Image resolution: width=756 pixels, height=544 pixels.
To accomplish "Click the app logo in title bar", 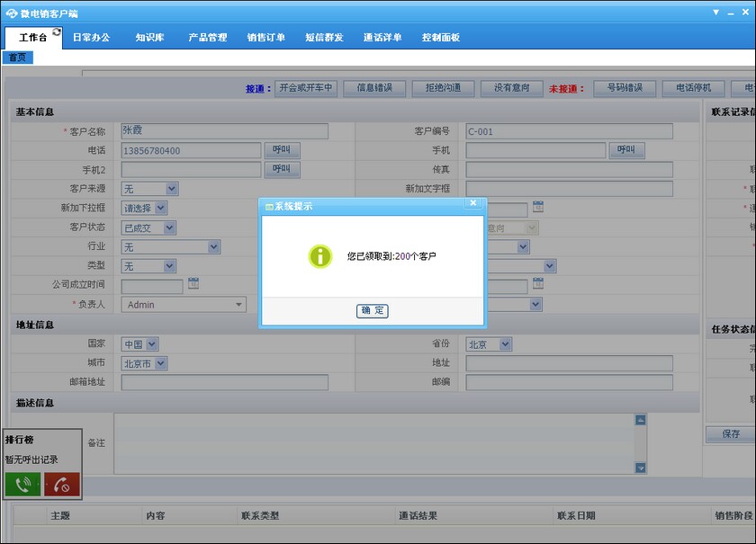I will coord(12,12).
